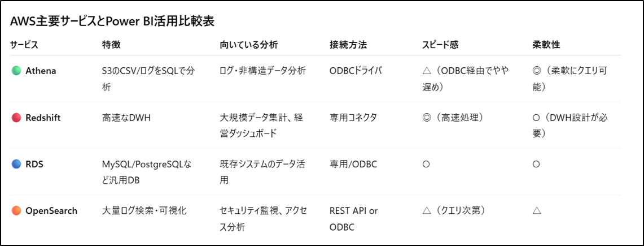
Task: Click the table title AWS主要サービスとPower BI活用比較表
Action: point(112,21)
